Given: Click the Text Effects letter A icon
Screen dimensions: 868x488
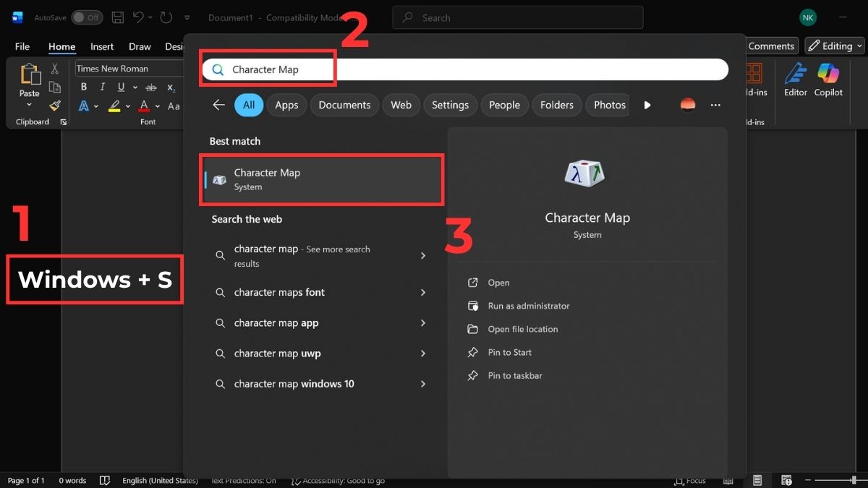Looking at the screenshot, I should [x=84, y=106].
